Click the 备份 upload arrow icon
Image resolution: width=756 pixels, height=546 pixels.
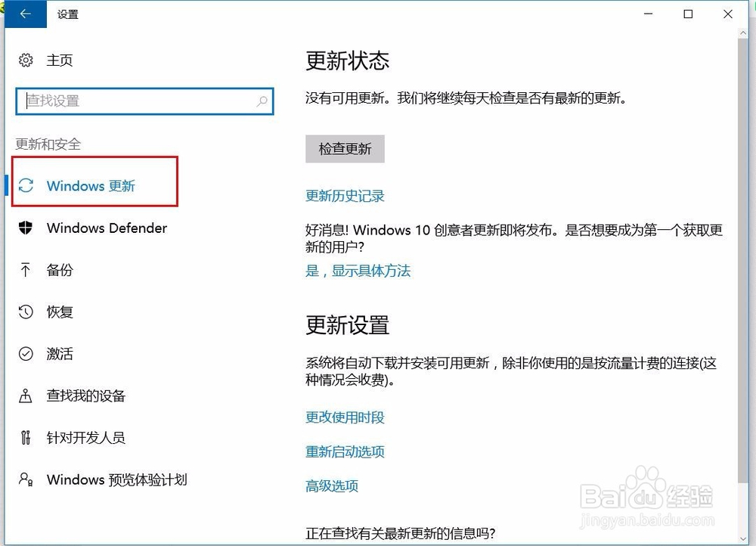point(26,270)
